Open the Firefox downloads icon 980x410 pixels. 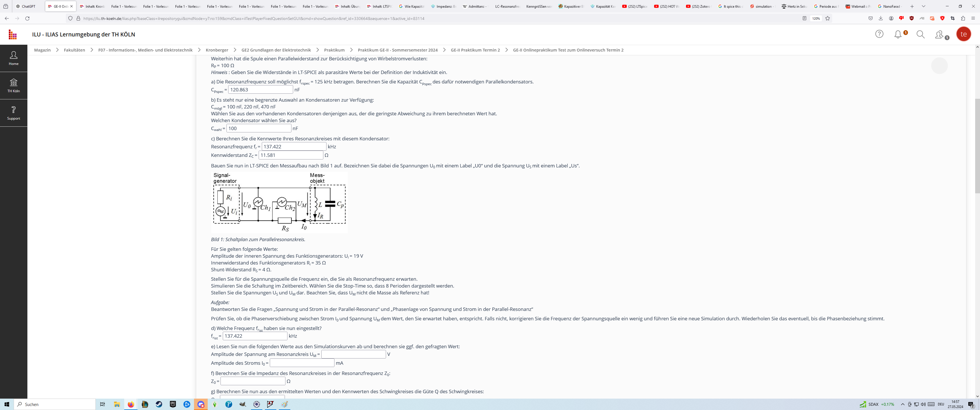[x=881, y=18]
